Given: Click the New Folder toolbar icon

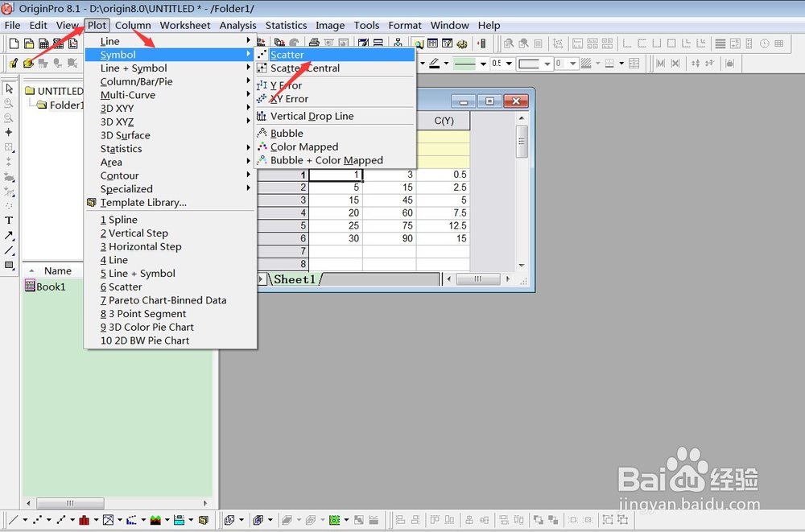Looking at the screenshot, I should [29, 43].
